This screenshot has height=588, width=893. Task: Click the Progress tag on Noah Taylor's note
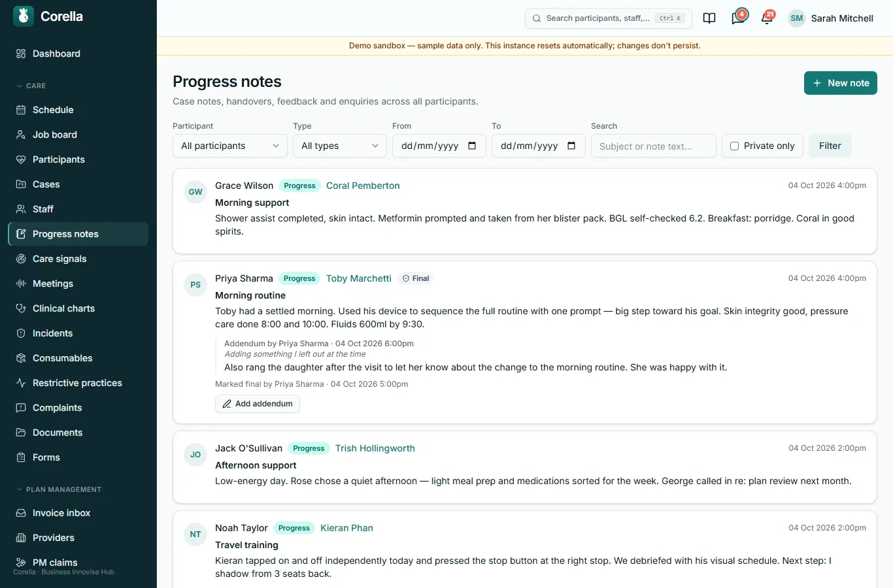coord(294,528)
